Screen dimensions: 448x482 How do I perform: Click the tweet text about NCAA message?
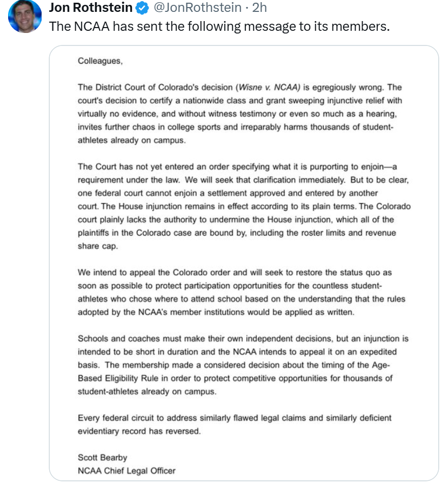[x=219, y=26]
